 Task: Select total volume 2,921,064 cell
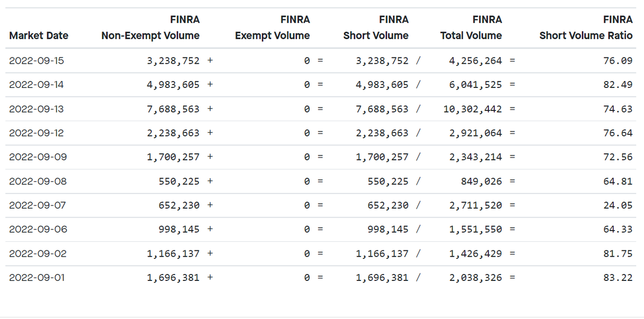click(x=475, y=133)
